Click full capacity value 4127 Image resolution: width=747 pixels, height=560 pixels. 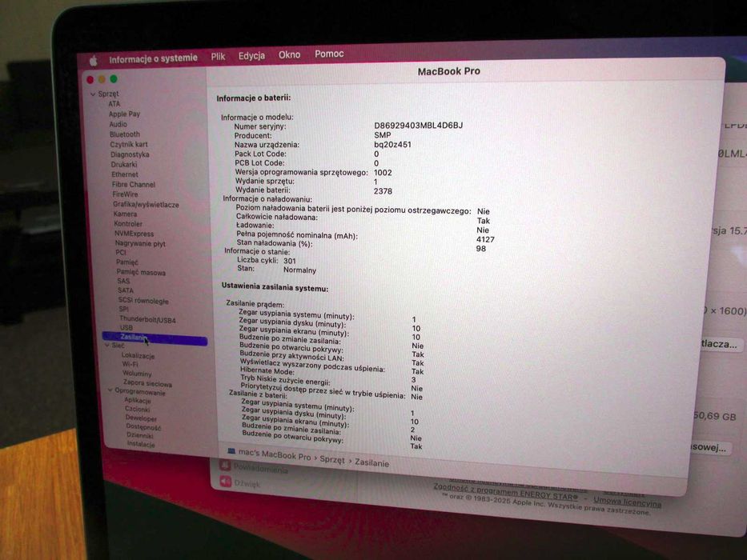point(485,239)
